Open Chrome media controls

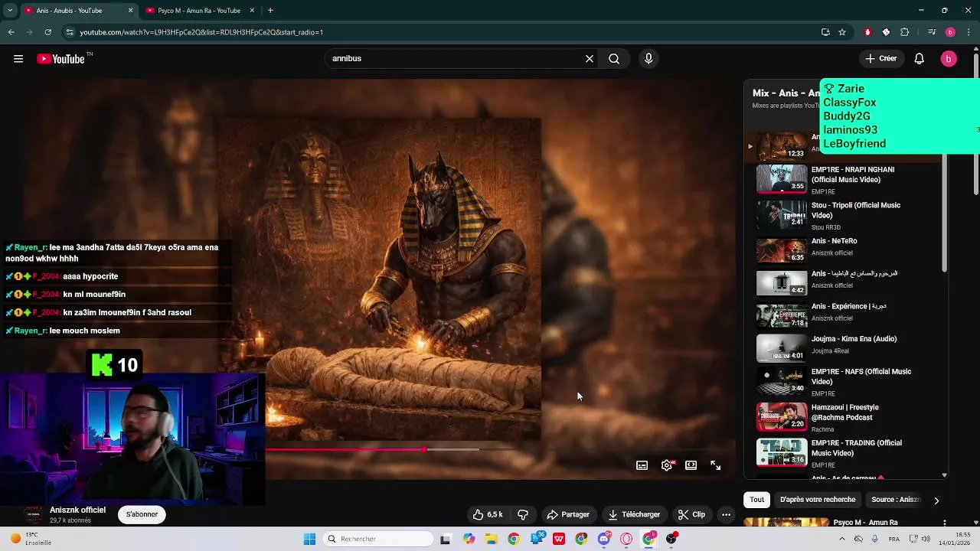pyautogui.click(x=932, y=32)
